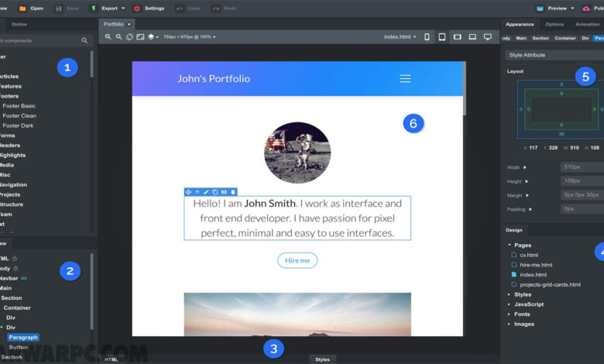Switch to the laptop preview size
Viewport: 604px width, 364px height.
[472, 37]
